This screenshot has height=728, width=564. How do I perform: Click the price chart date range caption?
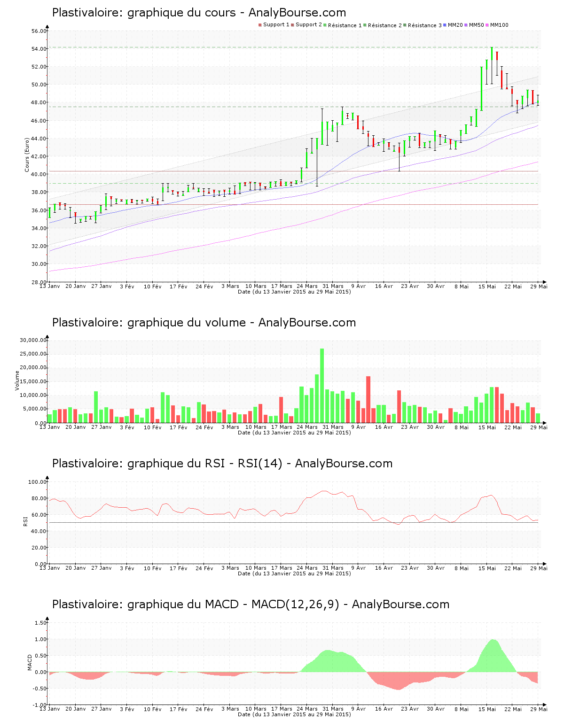(x=294, y=292)
